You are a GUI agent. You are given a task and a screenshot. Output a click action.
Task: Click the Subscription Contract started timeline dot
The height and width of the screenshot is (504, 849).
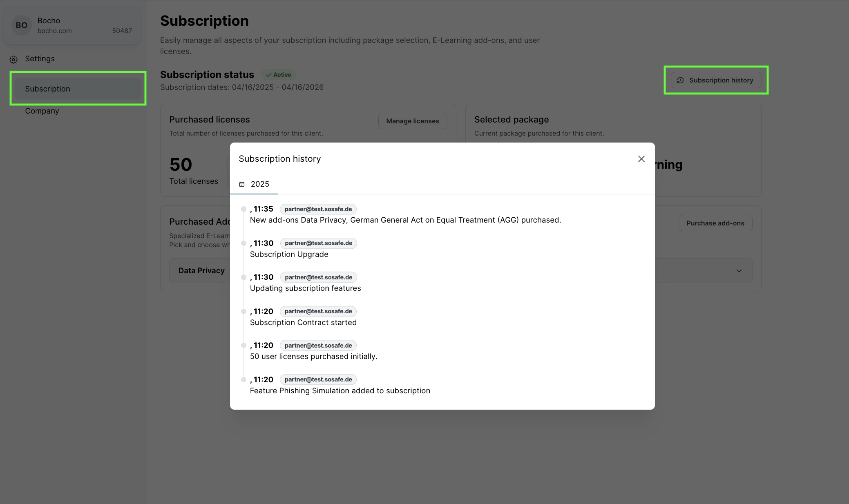(244, 312)
